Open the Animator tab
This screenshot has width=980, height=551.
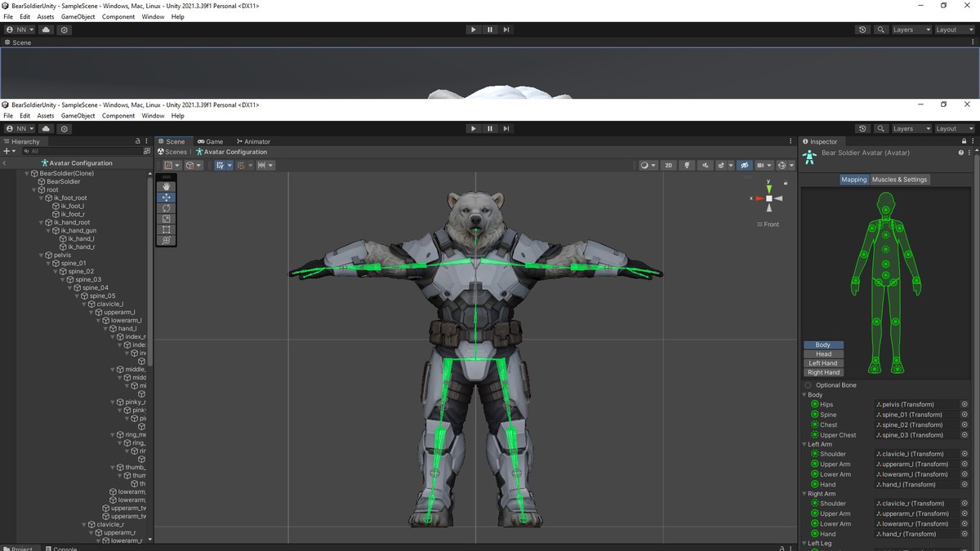click(253, 141)
